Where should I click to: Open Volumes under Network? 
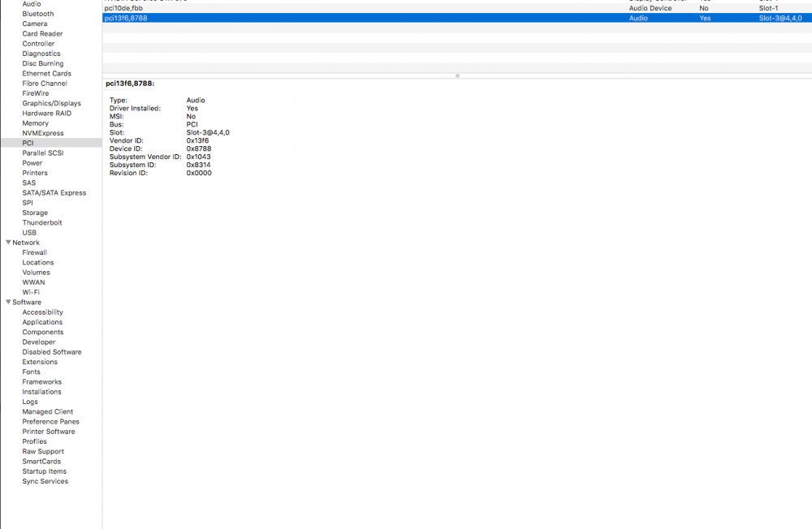tap(37, 273)
